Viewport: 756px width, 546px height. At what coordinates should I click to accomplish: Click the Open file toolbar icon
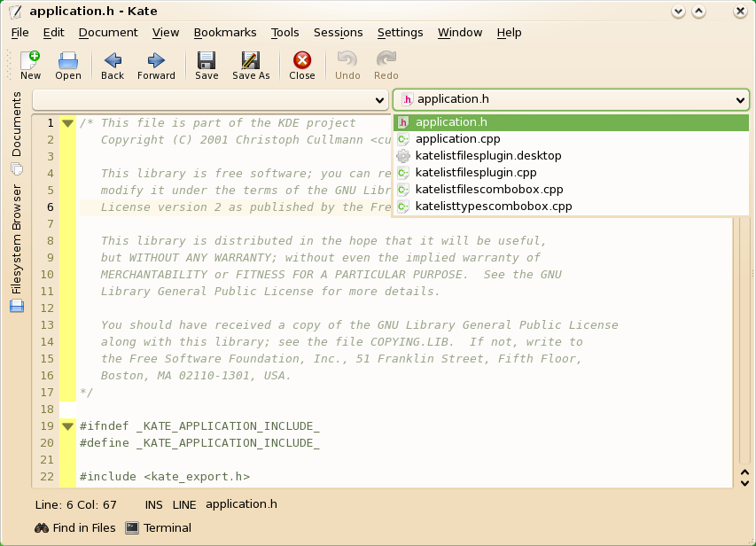[x=68, y=65]
